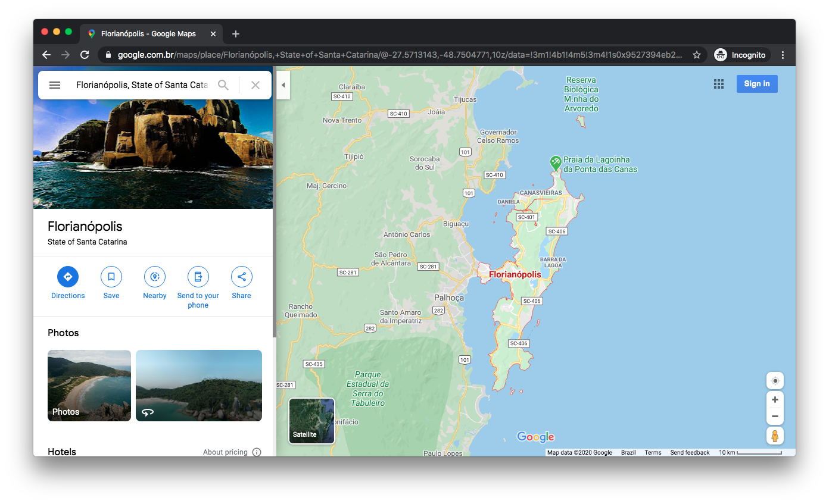The image size is (829, 504).
Task: Click the Incognito profile indicator
Action: (x=741, y=55)
